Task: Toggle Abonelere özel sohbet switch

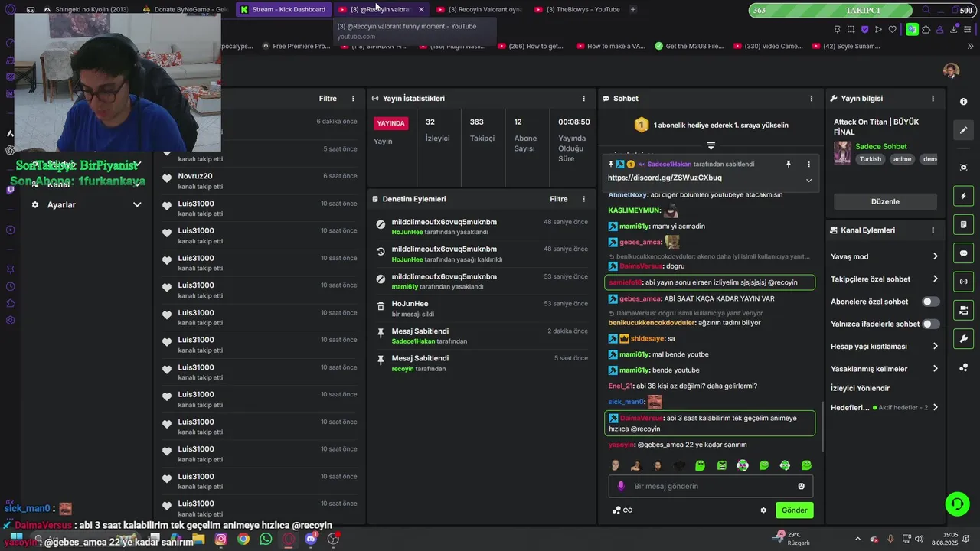Action: (x=930, y=302)
